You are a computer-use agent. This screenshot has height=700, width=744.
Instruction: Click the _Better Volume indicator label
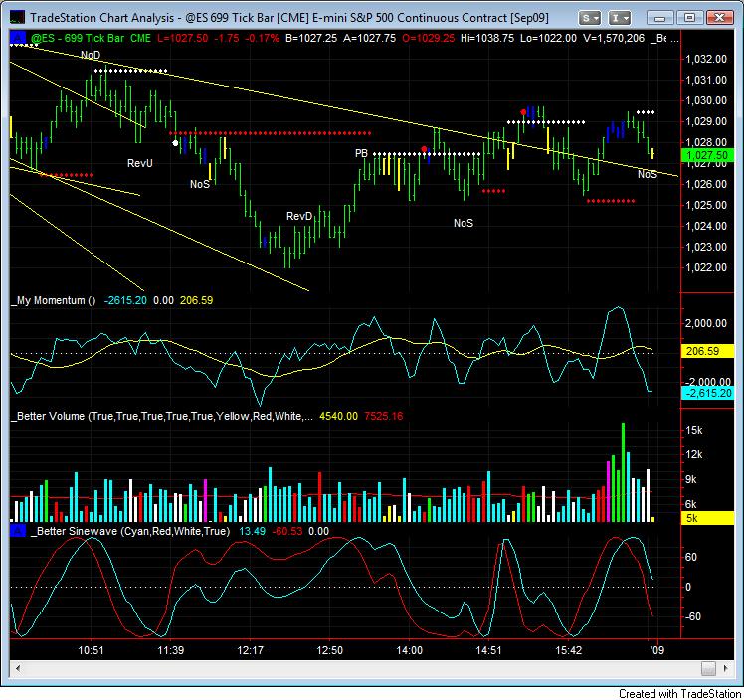click(x=162, y=416)
